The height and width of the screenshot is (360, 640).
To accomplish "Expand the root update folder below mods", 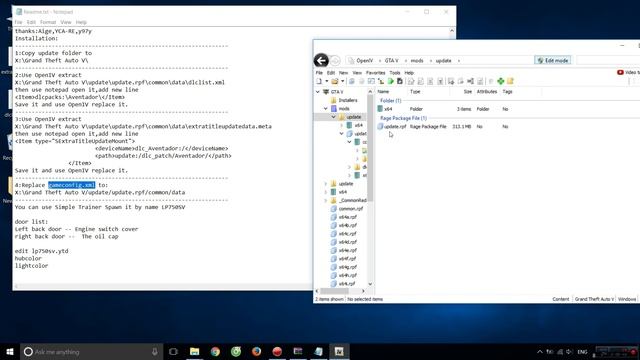I will 326,184.
